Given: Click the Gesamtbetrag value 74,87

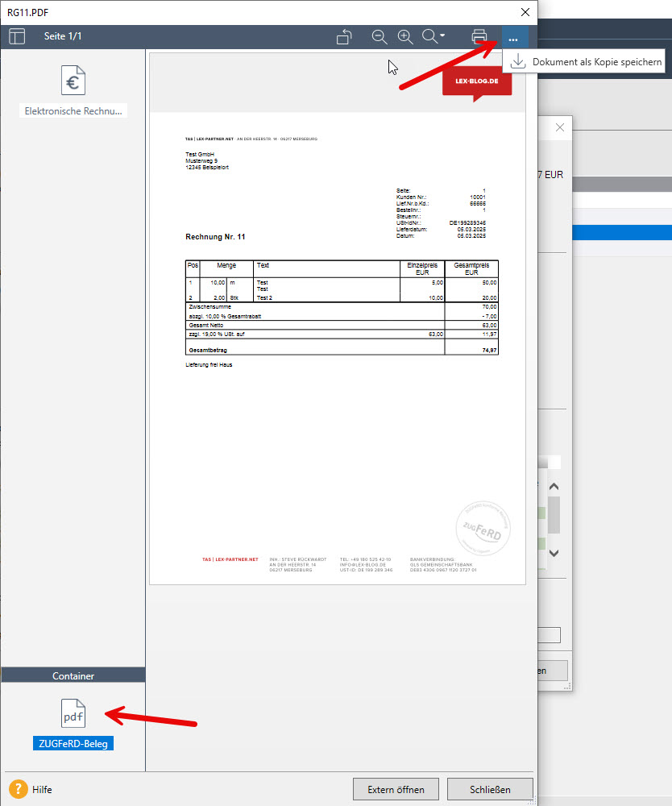Looking at the screenshot, I should coord(490,350).
